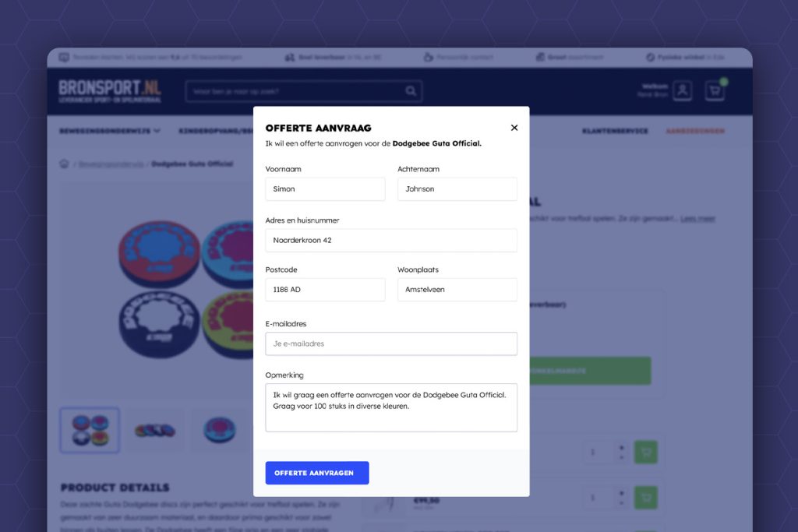Viewport: 798px width, 532px height.
Task: Open the Aanbiedingen menu item
Action: click(695, 131)
